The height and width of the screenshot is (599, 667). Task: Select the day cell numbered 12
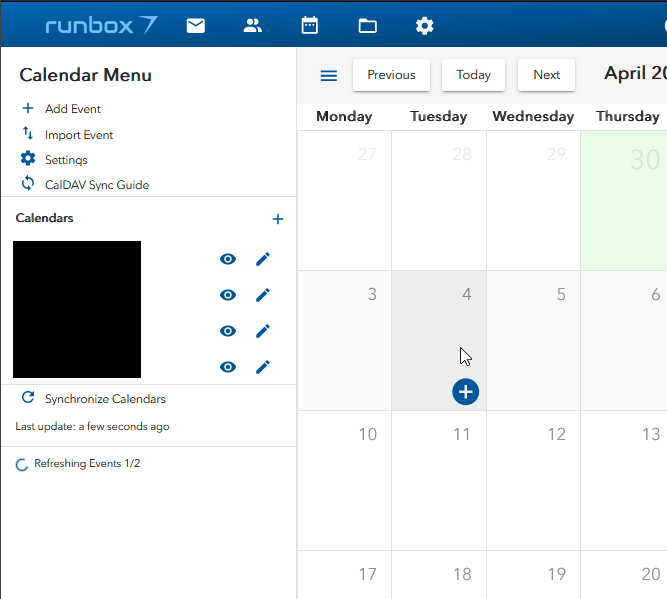533,480
